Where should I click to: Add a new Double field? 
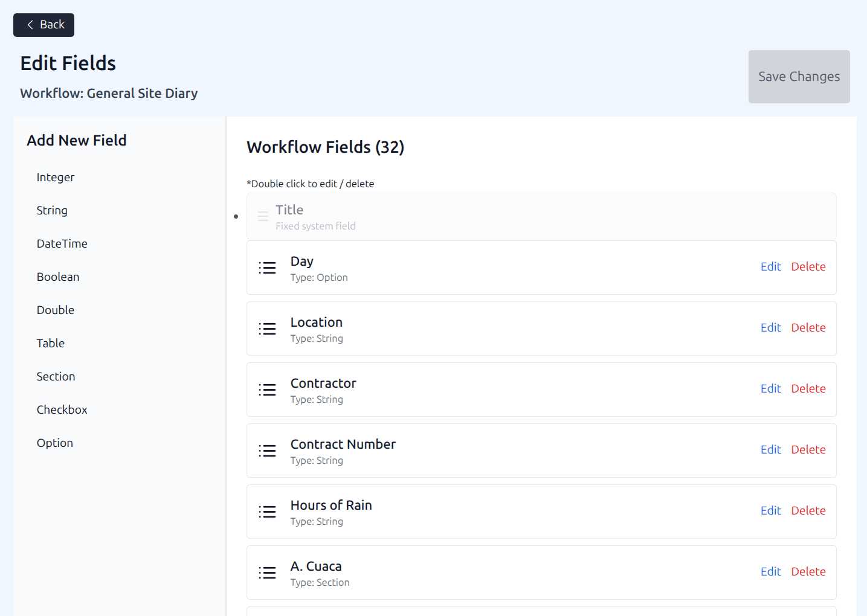[56, 310]
